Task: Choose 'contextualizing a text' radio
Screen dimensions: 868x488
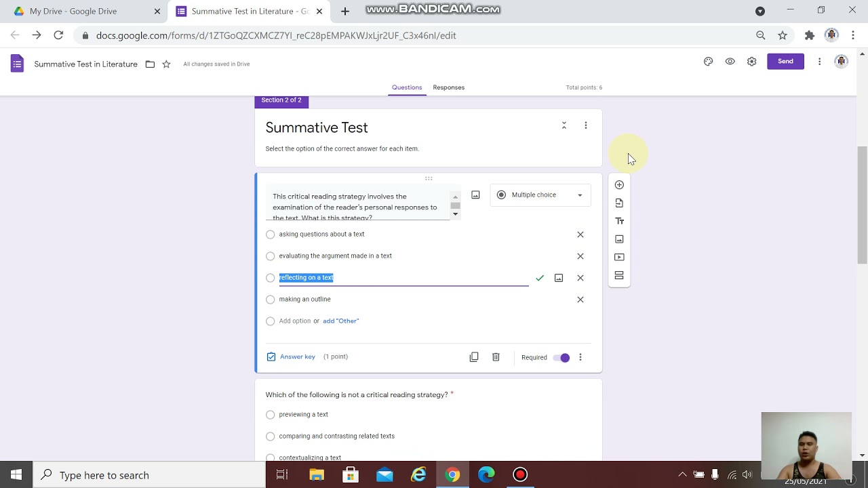Action: point(271,457)
